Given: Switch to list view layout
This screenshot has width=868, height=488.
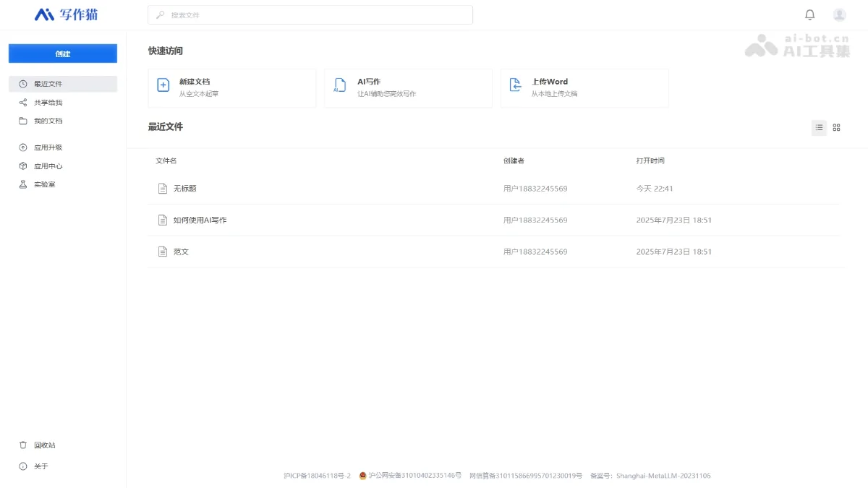Looking at the screenshot, I should (x=819, y=128).
